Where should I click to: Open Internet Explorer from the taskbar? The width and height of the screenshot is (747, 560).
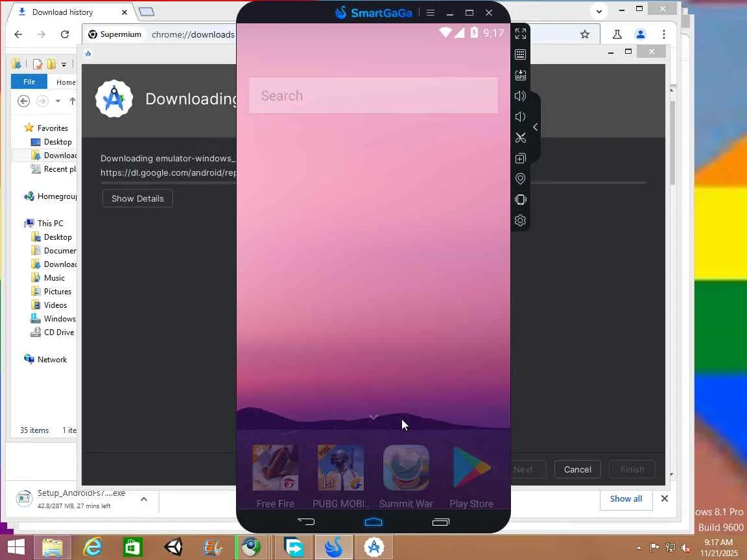pyautogui.click(x=93, y=546)
